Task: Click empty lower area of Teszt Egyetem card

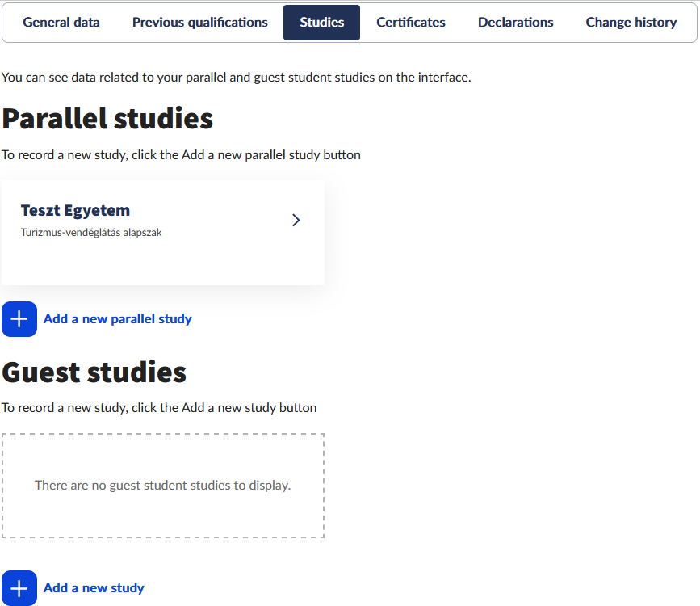Action: coord(163,263)
